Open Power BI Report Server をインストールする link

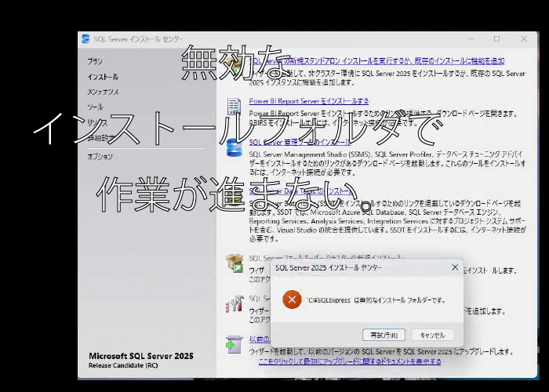(x=308, y=101)
